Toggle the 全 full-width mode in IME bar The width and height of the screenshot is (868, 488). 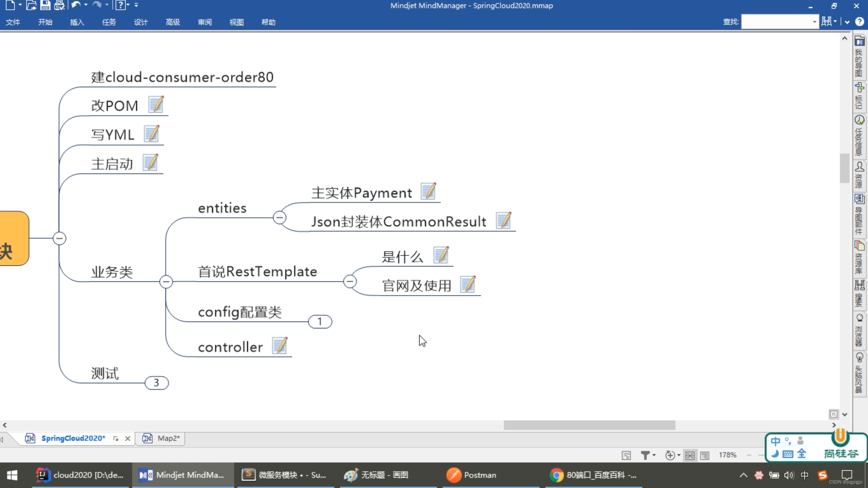click(802, 453)
